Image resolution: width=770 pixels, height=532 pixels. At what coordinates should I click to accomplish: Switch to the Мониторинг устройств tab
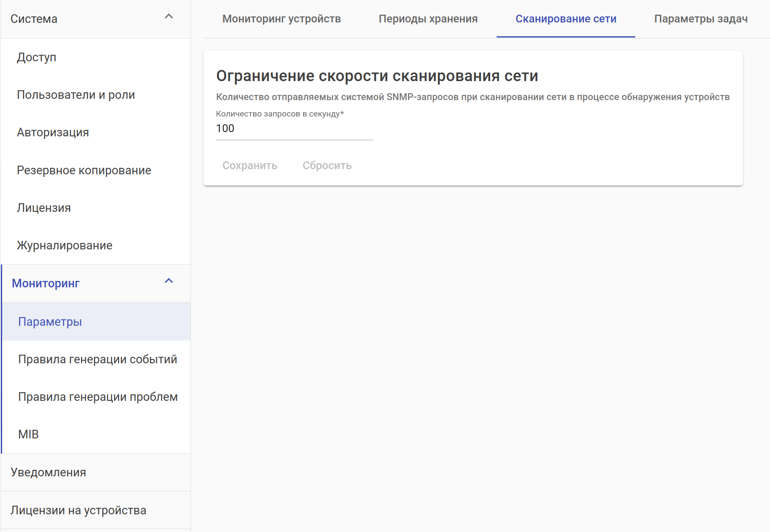[x=282, y=19]
